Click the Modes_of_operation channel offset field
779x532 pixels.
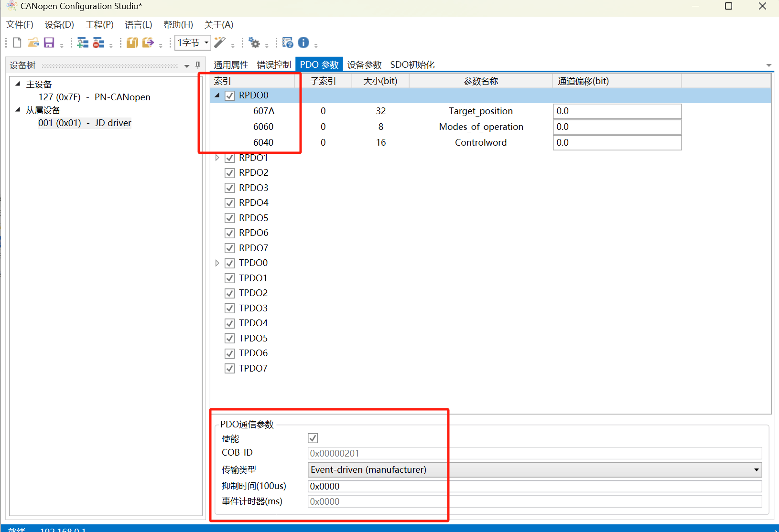(x=617, y=127)
